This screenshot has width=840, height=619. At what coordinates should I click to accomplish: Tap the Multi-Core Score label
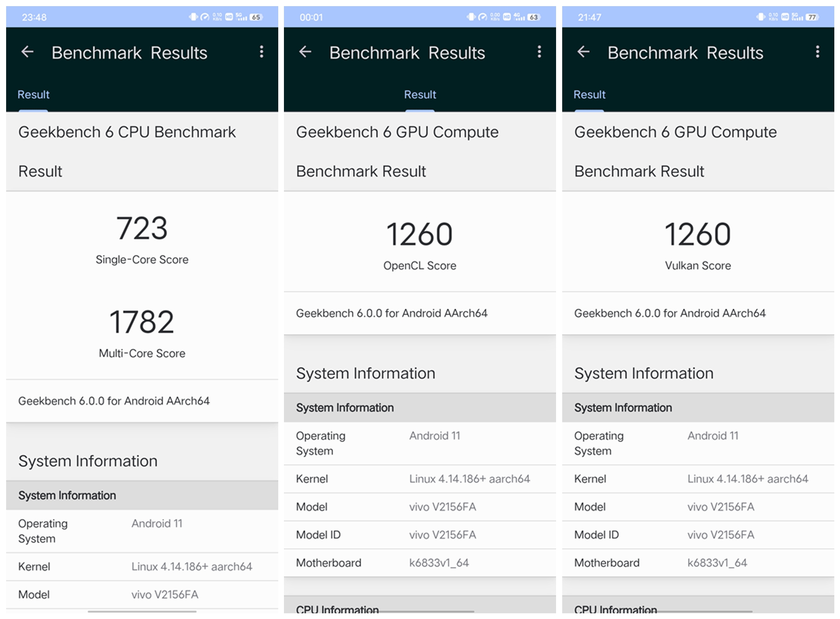point(142,353)
